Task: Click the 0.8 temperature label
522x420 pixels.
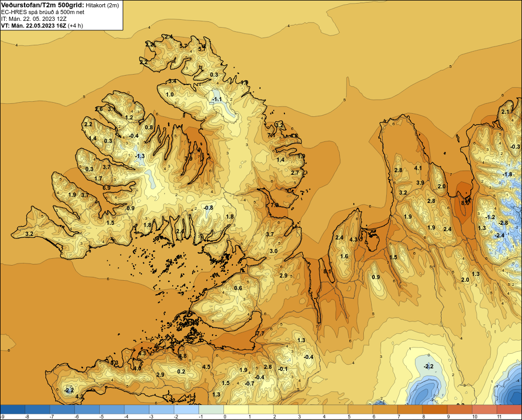Action: click(x=149, y=127)
